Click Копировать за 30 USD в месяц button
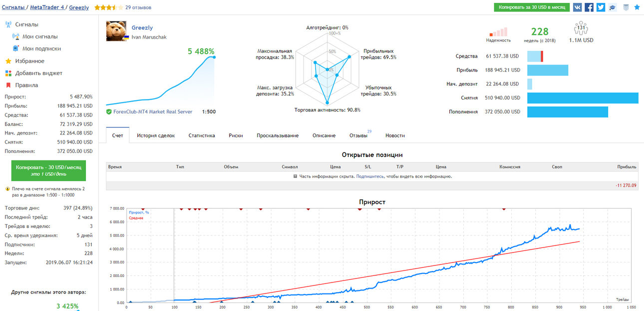This screenshot has width=644, height=311. [532, 7]
